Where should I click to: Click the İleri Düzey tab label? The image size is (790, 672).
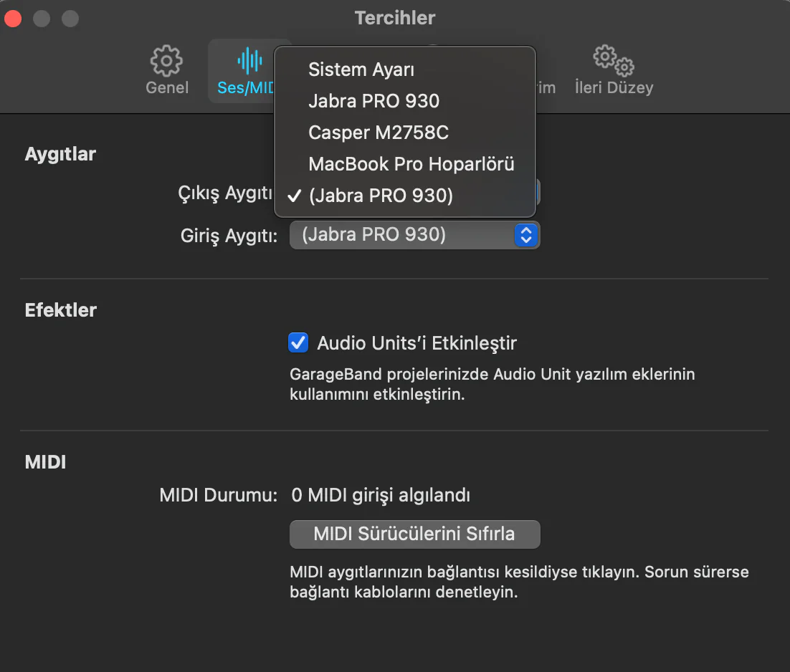pyautogui.click(x=614, y=88)
